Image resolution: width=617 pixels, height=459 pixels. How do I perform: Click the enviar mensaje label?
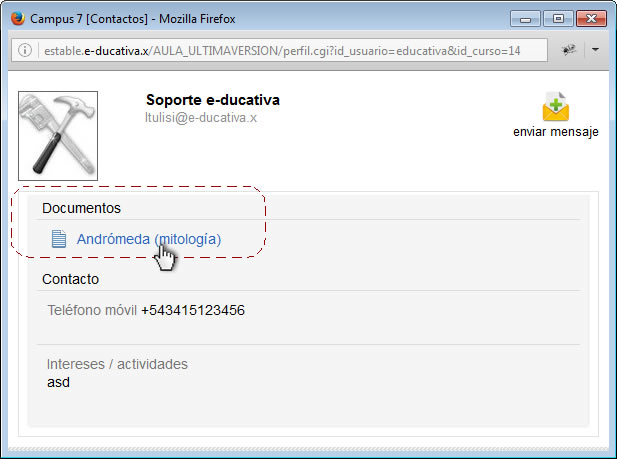click(556, 132)
